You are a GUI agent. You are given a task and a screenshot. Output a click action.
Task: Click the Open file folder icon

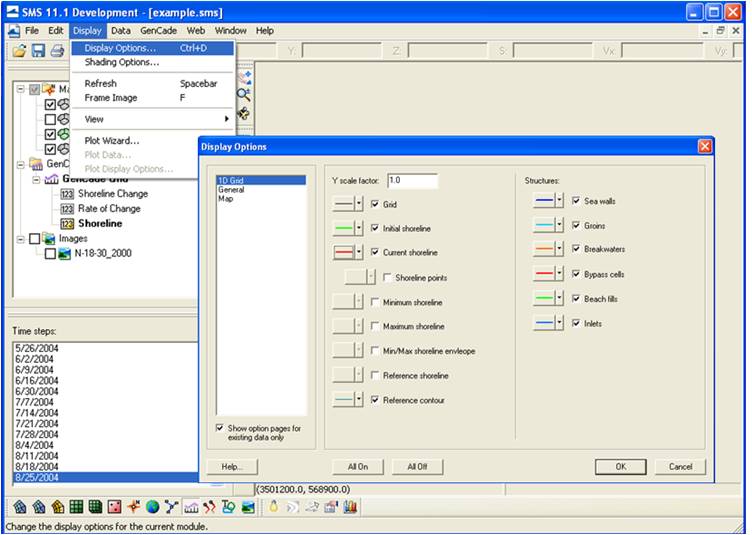coord(20,50)
